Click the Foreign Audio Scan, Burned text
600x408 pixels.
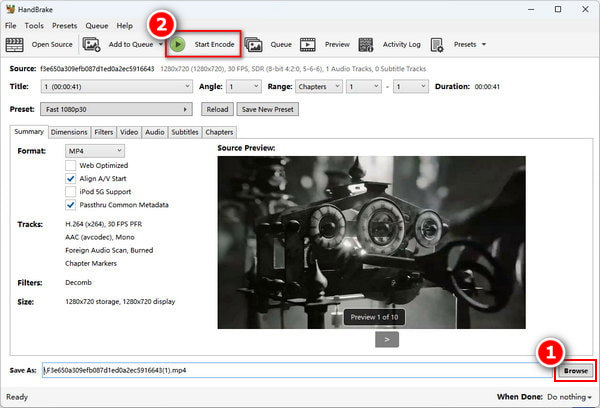pyautogui.click(x=109, y=250)
